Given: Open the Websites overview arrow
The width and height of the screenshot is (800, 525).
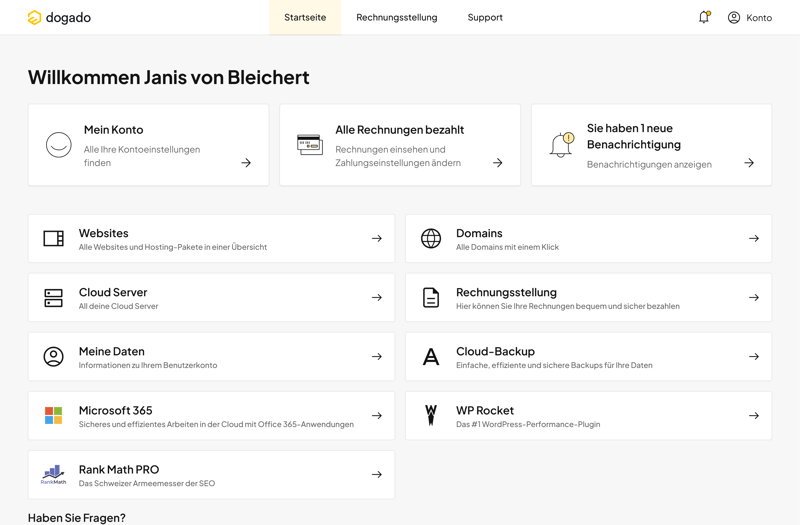Looking at the screenshot, I should 377,238.
